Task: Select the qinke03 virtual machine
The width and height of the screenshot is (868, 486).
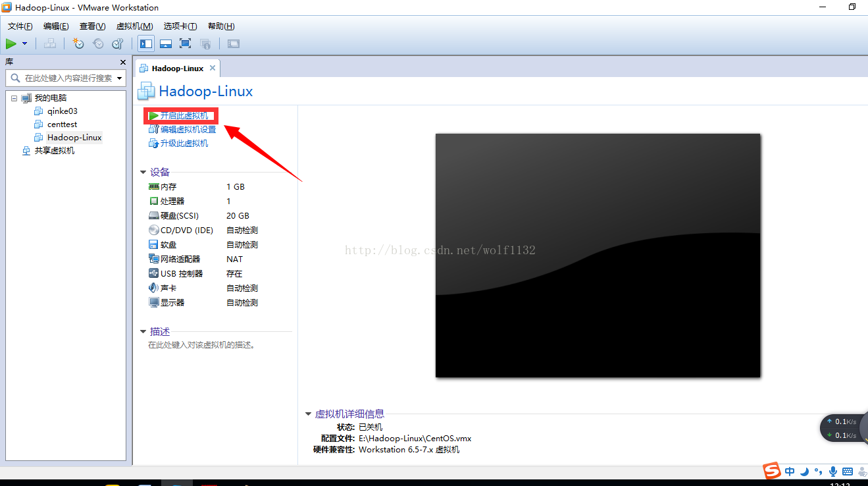Action: click(63, 111)
